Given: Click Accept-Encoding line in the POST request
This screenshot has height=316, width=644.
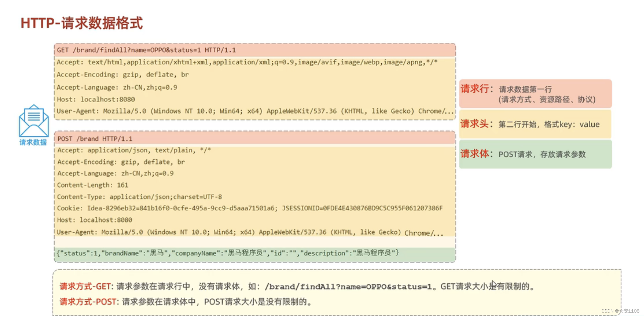Looking at the screenshot, I should coord(121,162).
